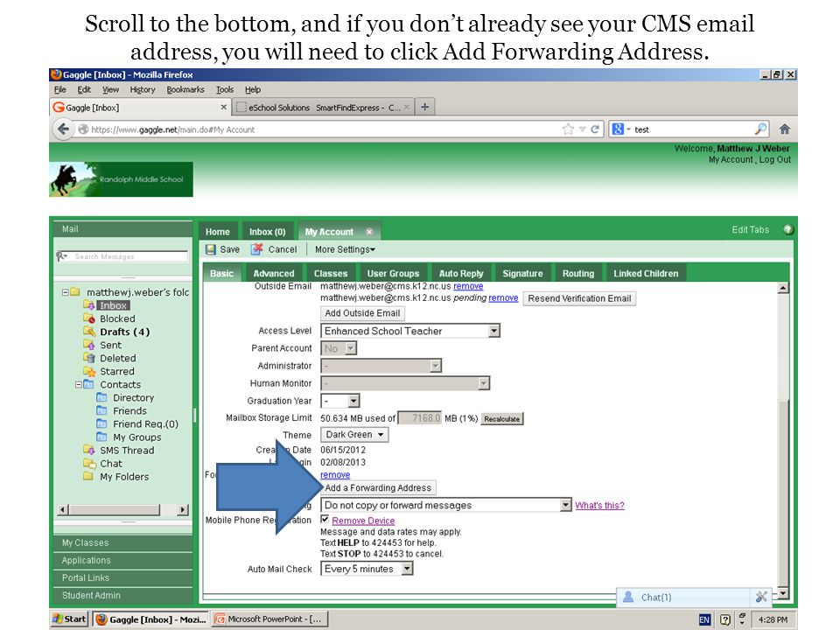Open a new browser tab with plus button
The height and width of the screenshot is (630, 840).
tap(425, 107)
